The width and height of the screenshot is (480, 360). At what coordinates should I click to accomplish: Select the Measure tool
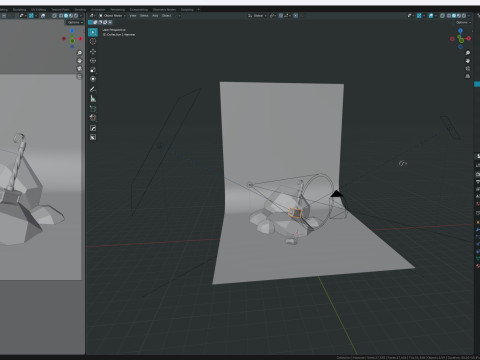(x=93, y=99)
